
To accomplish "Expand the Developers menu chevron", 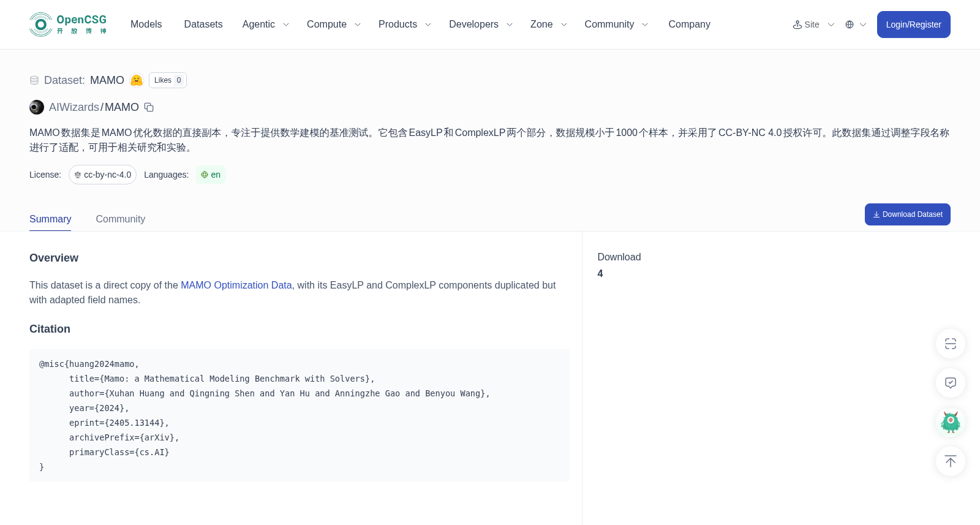I will click(x=510, y=25).
